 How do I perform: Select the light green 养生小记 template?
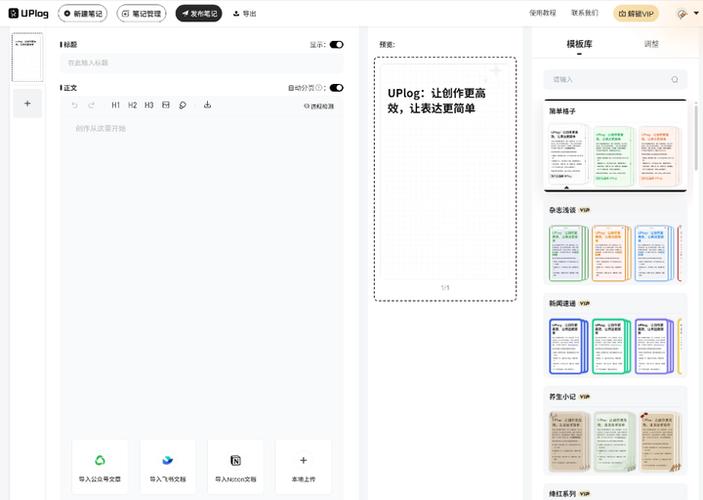click(x=615, y=441)
